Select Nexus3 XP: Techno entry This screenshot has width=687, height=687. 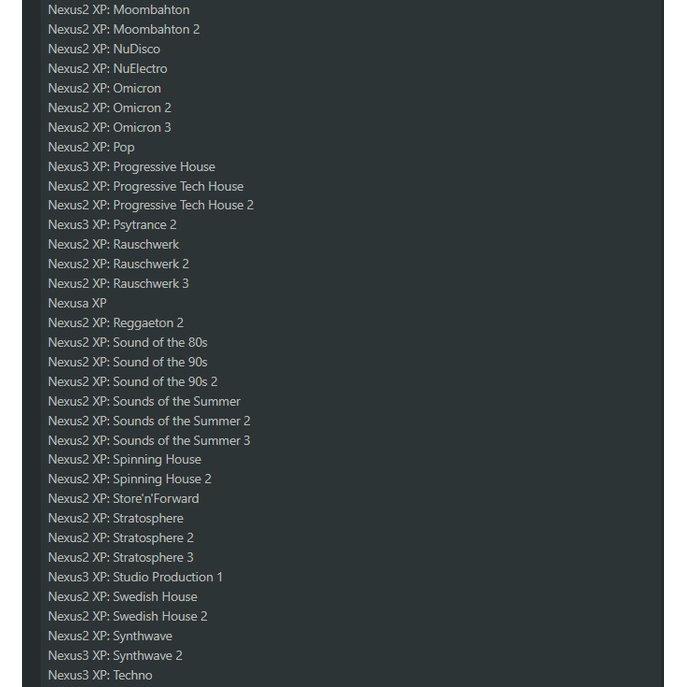click(x=100, y=675)
